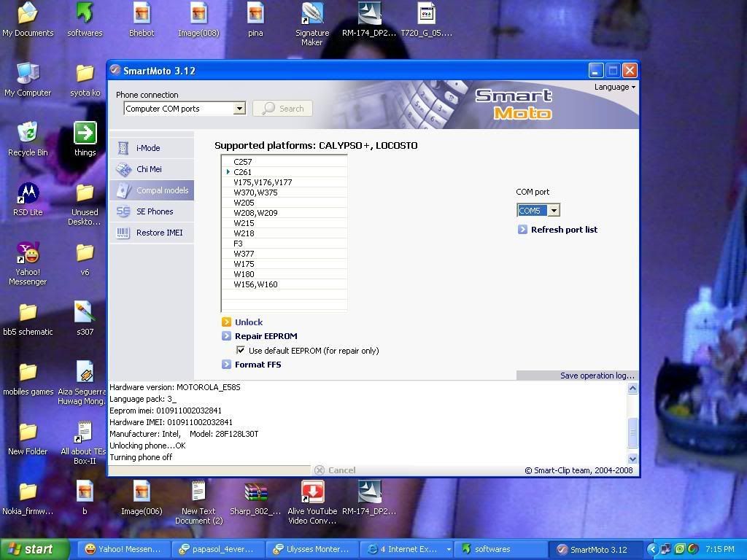The width and height of the screenshot is (747, 560).
Task: Click Format FFS action
Action: [258, 365]
